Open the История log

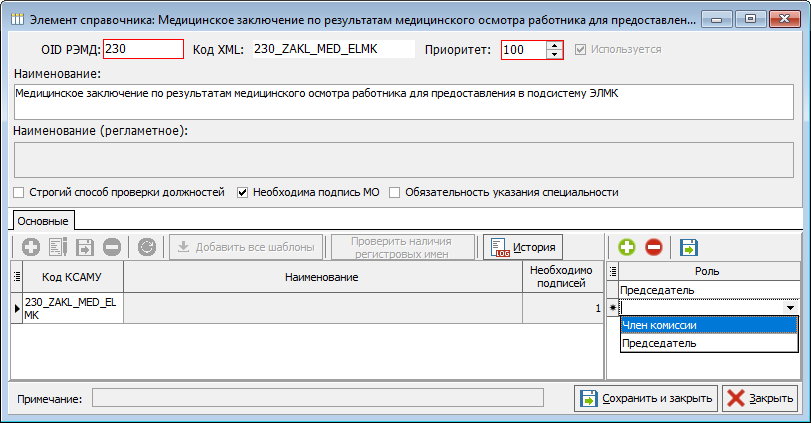523,246
